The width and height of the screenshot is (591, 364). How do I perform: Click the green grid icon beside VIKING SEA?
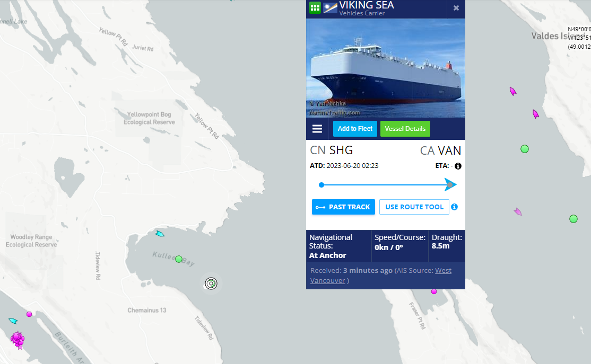pyautogui.click(x=315, y=7)
